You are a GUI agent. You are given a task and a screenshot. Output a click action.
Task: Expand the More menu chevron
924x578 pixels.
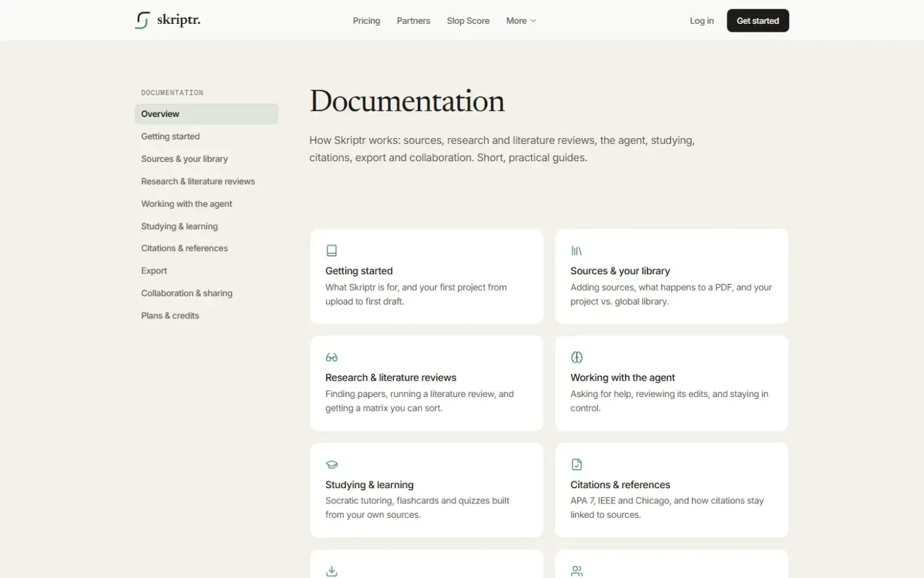pyautogui.click(x=533, y=20)
